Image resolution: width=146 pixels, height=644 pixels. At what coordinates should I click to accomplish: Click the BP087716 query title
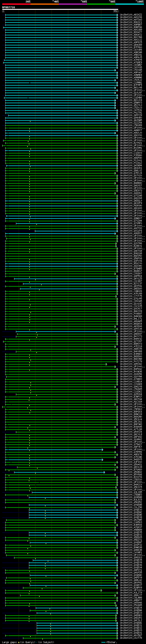8,7
